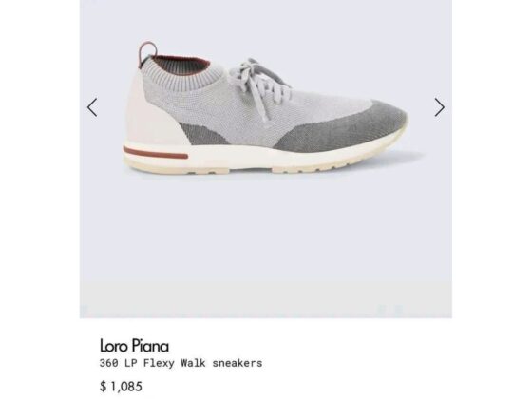Image resolution: width=532 pixels, height=399 pixels.
Task: Click the red heel pull tab of the sneaker
Action: (147, 52)
